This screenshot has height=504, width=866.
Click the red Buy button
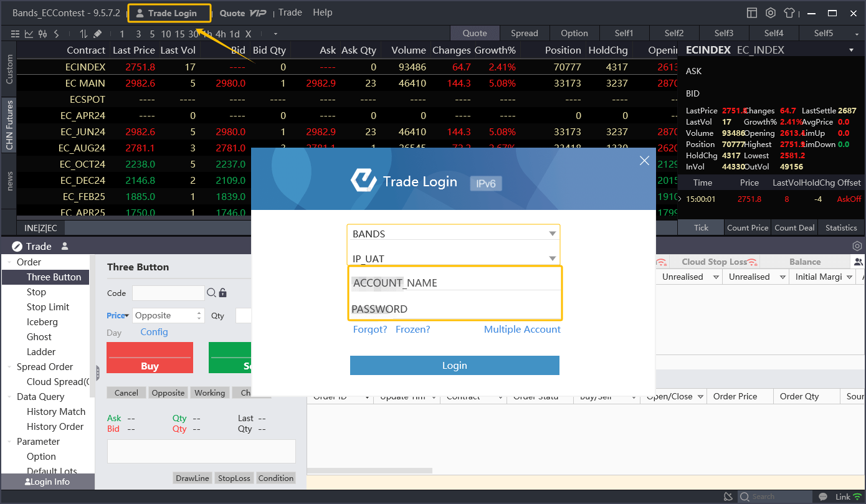coord(150,358)
